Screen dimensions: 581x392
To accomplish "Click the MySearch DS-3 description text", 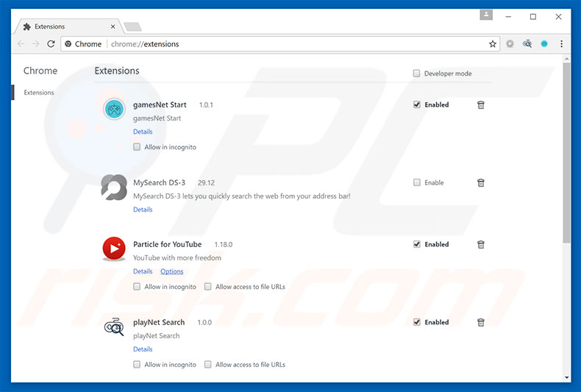I will (x=241, y=196).
